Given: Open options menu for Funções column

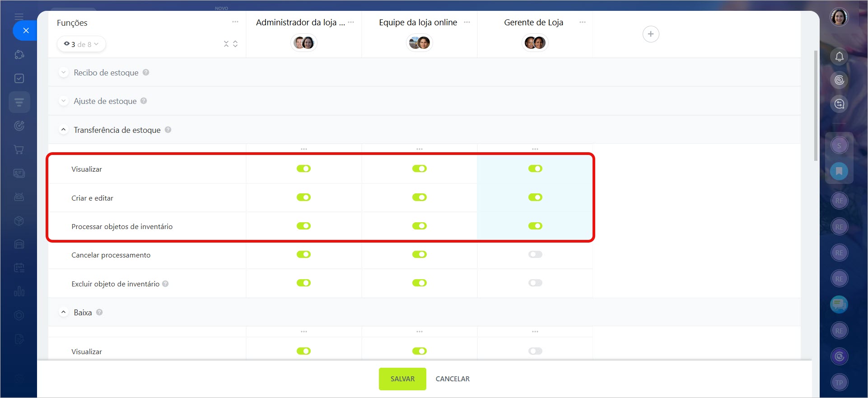Looking at the screenshot, I should click(235, 22).
